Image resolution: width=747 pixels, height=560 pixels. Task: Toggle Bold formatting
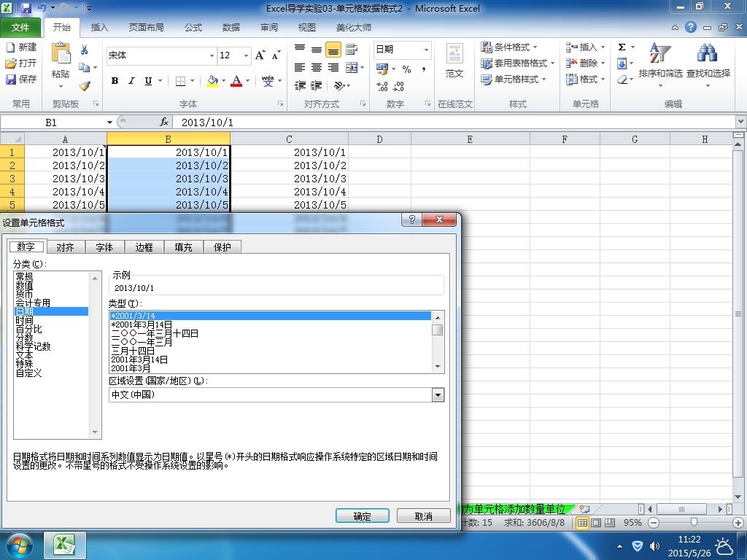click(x=115, y=81)
